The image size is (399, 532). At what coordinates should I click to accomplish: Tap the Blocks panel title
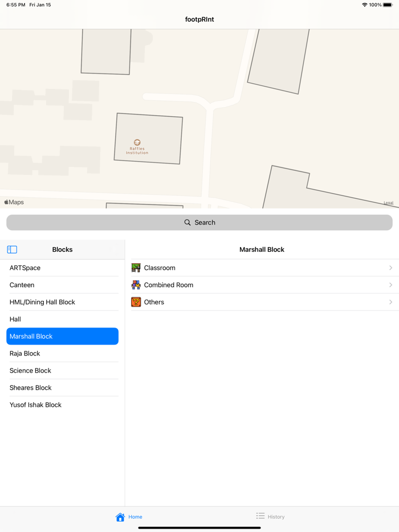(63, 249)
